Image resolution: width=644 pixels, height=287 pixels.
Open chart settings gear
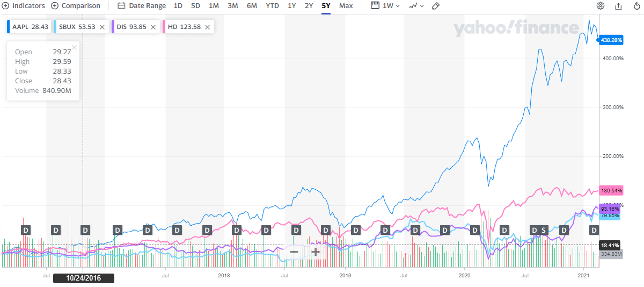pyautogui.click(x=601, y=6)
